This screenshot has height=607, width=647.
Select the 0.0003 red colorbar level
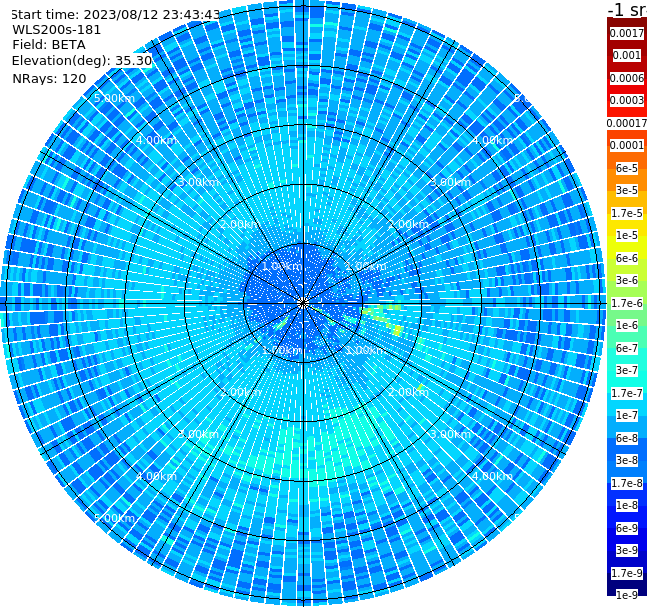(x=626, y=100)
